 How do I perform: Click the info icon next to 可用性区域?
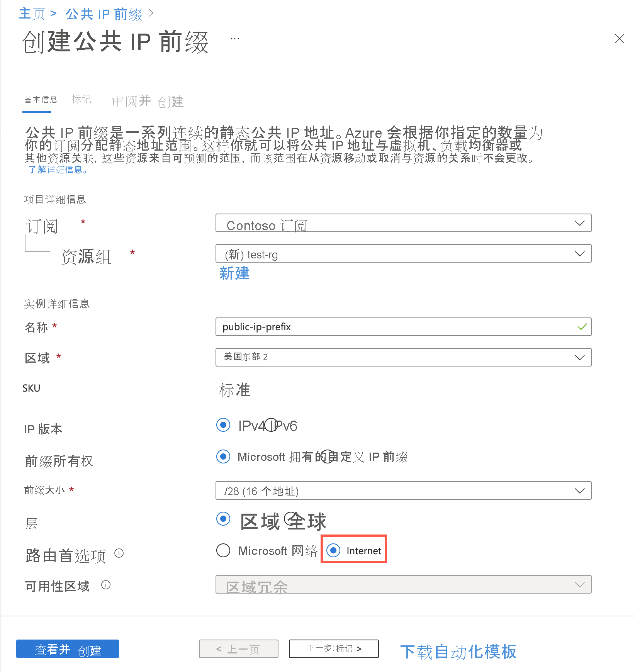106,584
